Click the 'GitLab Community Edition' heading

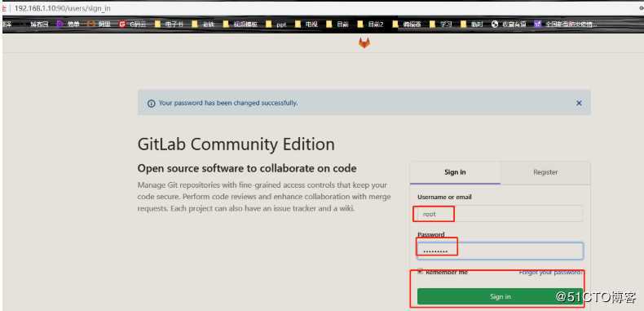(x=236, y=144)
